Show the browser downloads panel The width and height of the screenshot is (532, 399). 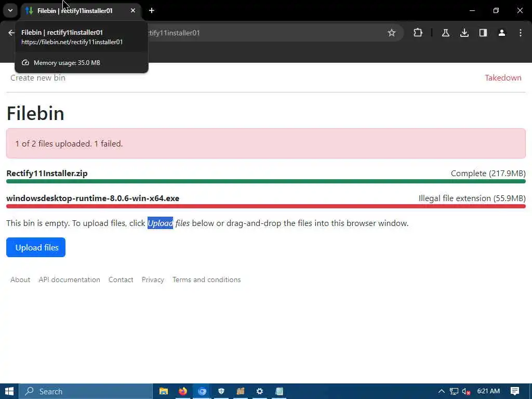pyautogui.click(x=464, y=33)
